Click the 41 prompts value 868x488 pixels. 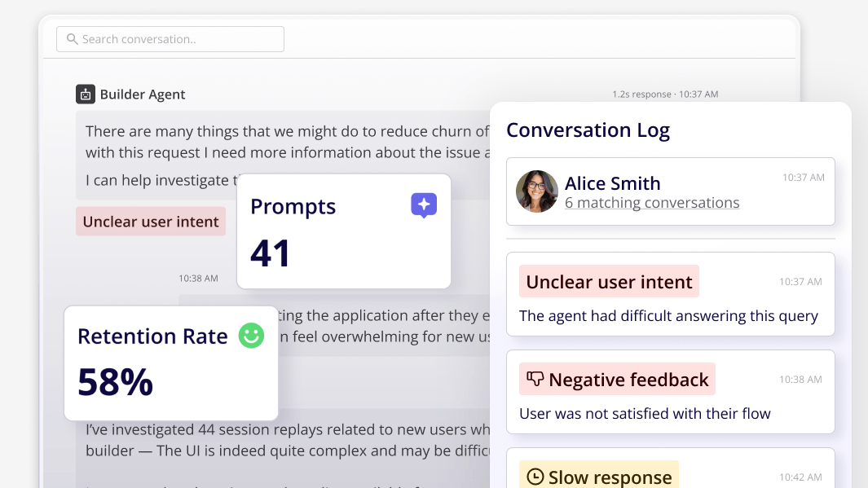pyautogui.click(x=270, y=253)
